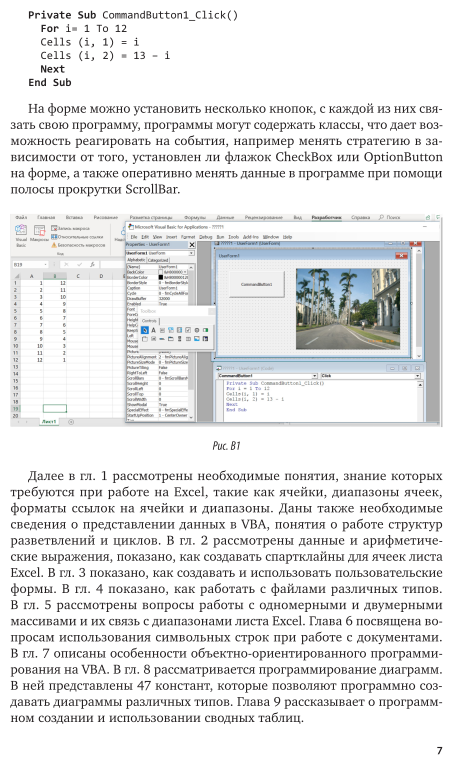Select the OptionButton control in Toolbox
The height and width of the screenshot is (765, 453).
click(x=197, y=330)
